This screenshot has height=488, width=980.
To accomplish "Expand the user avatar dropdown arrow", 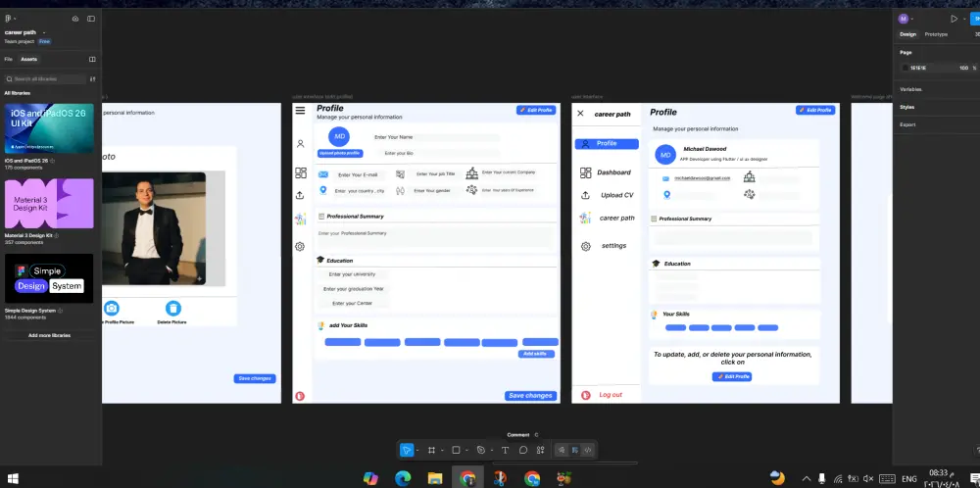I will click(911, 20).
